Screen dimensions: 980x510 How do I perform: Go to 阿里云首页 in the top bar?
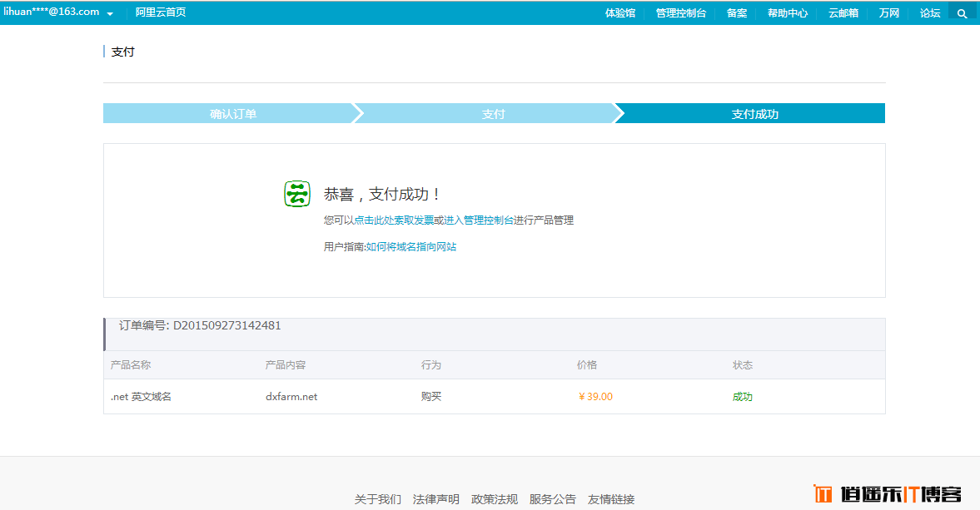[161, 12]
